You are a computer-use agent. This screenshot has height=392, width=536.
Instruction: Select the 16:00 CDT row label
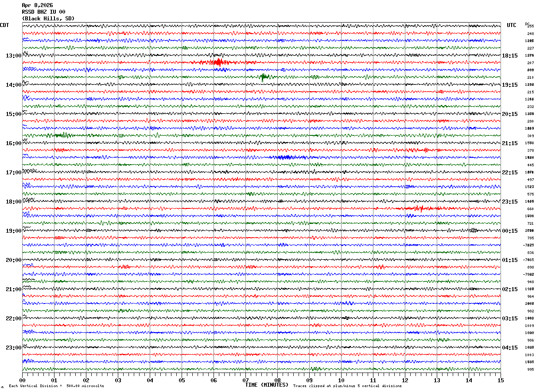coord(14,143)
